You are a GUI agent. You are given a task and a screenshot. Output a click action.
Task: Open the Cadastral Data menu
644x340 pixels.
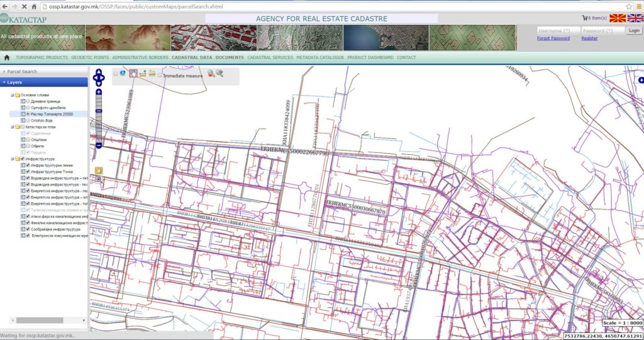point(191,57)
